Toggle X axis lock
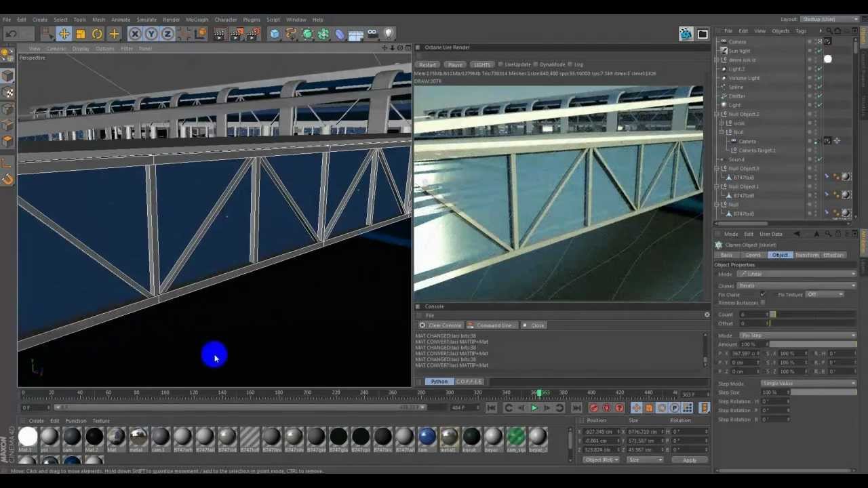The height and width of the screenshot is (488, 868). [x=135, y=34]
